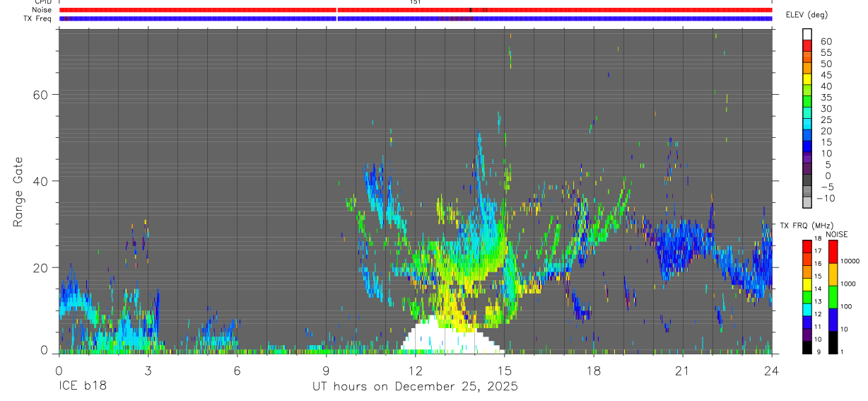Image resolution: width=868 pixels, height=401 pixels.
Task: Click the 'ELEV (deg)' legend title
Action: (x=807, y=15)
